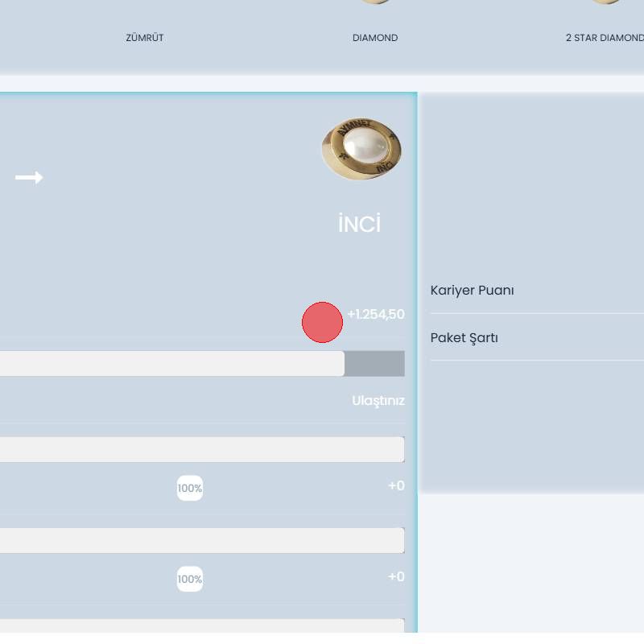Select the DIAMOND rank label
Image resolution: width=644 pixels, height=644 pixels.
(375, 38)
